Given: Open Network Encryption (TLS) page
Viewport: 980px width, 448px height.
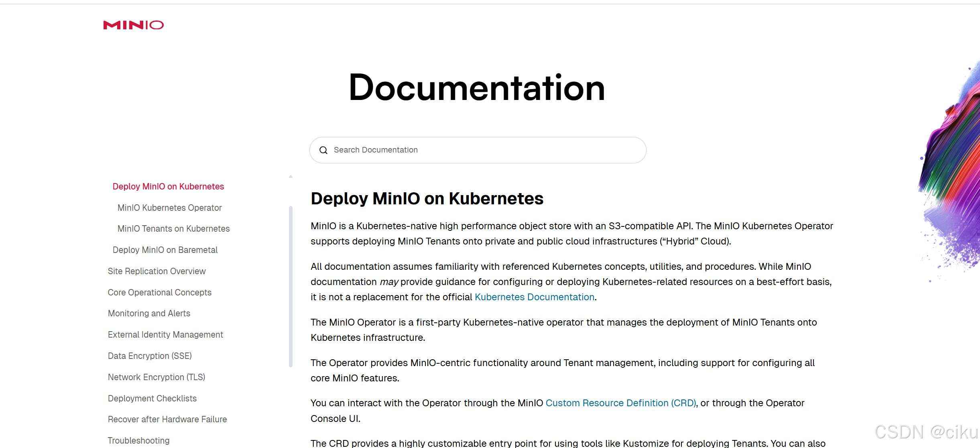Looking at the screenshot, I should (157, 377).
